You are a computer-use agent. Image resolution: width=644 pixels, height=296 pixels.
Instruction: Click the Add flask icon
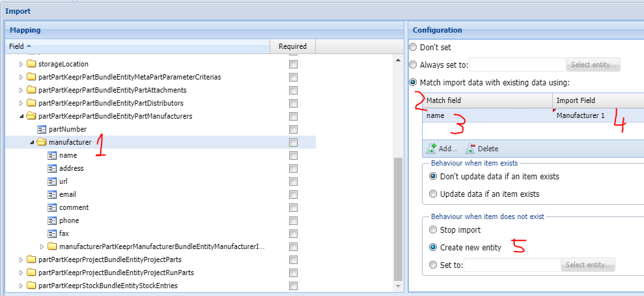432,149
